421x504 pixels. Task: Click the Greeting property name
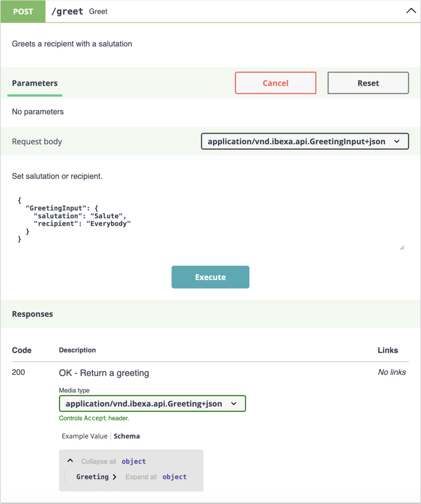click(x=92, y=477)
